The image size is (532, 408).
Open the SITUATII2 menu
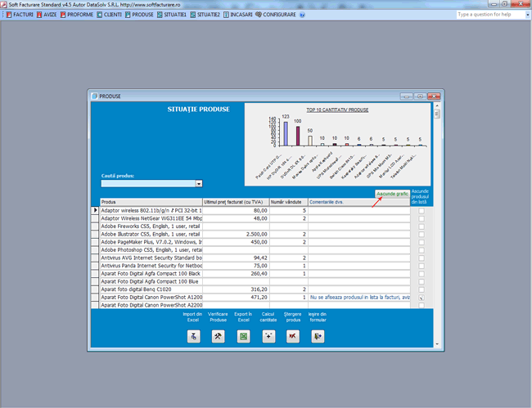click(x=205, y=15)
